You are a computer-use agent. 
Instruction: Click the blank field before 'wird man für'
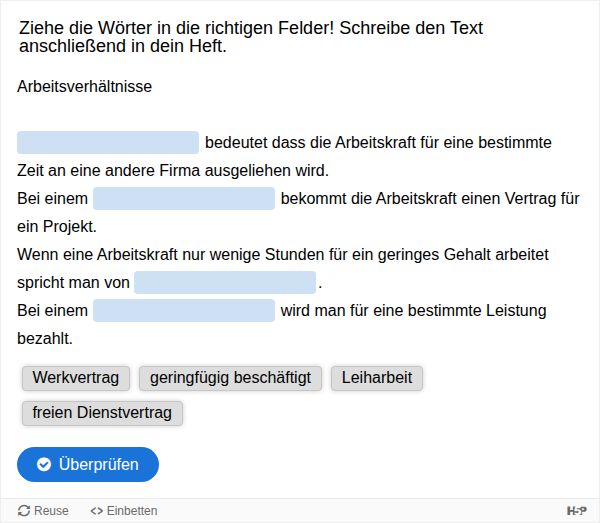pos(184,311)
